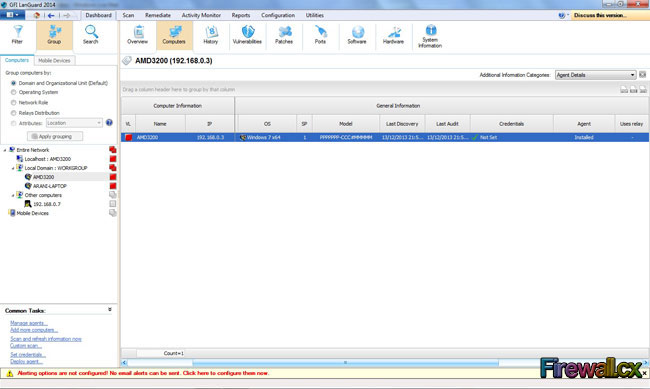Click the Manage agents link
This screenshot has width=650, height=389.
tap(29, 323)
